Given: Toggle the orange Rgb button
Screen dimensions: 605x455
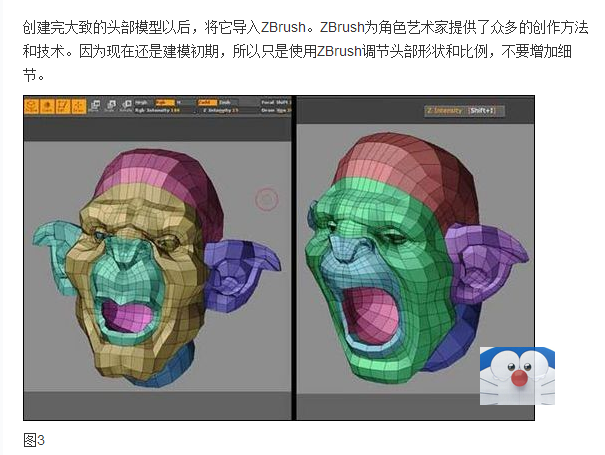Looking at the screenshot, I should pos(164,103).
